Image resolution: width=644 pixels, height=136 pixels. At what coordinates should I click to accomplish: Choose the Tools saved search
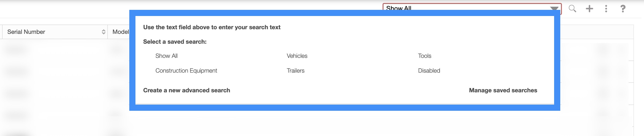click(425, 56)
